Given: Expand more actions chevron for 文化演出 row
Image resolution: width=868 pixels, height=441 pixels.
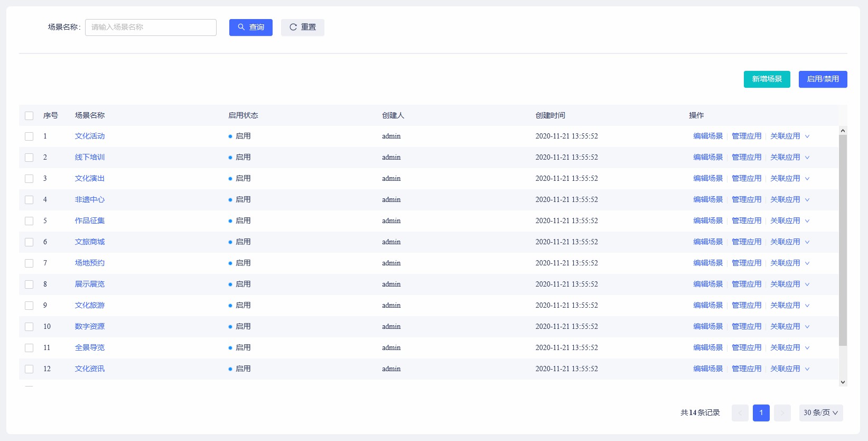Looking at the screenshot, I should tap(807, 179).
